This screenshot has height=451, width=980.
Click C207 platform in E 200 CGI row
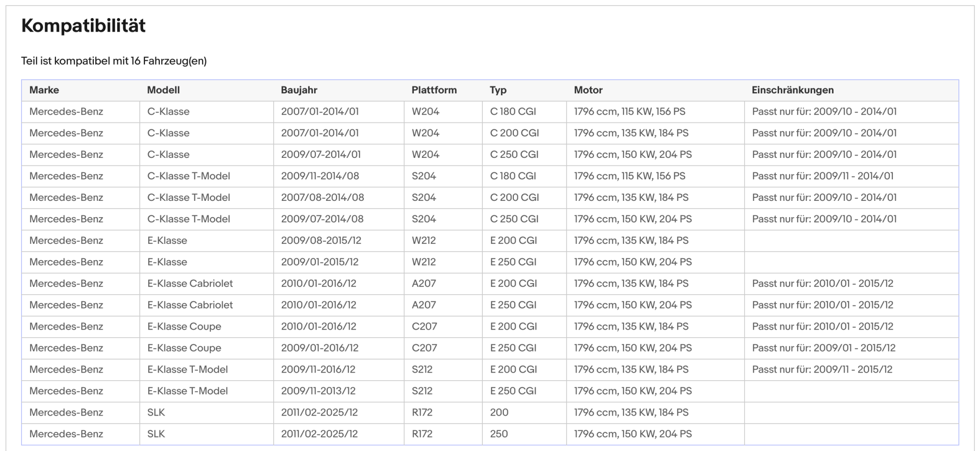pyautogui.click(x=424, y=327)
